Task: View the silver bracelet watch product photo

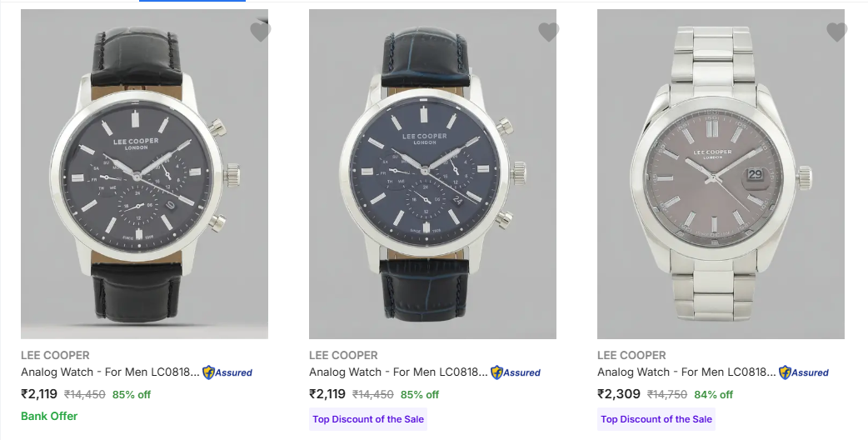Action: click(721, 173)
